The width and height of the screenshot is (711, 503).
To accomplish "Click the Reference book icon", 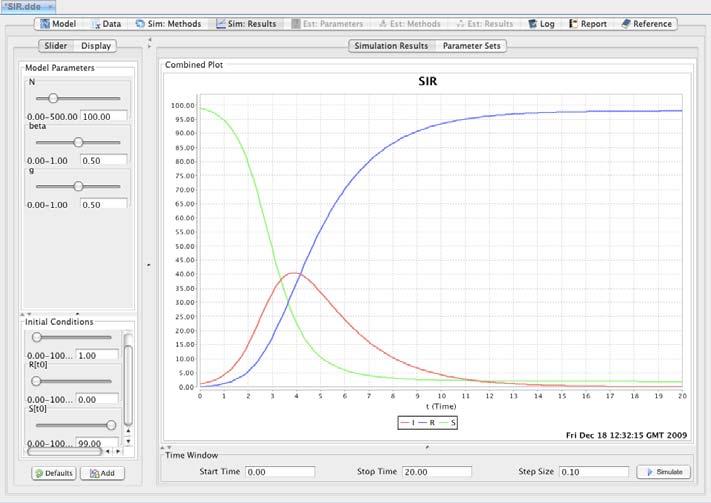I will [626, 24].
